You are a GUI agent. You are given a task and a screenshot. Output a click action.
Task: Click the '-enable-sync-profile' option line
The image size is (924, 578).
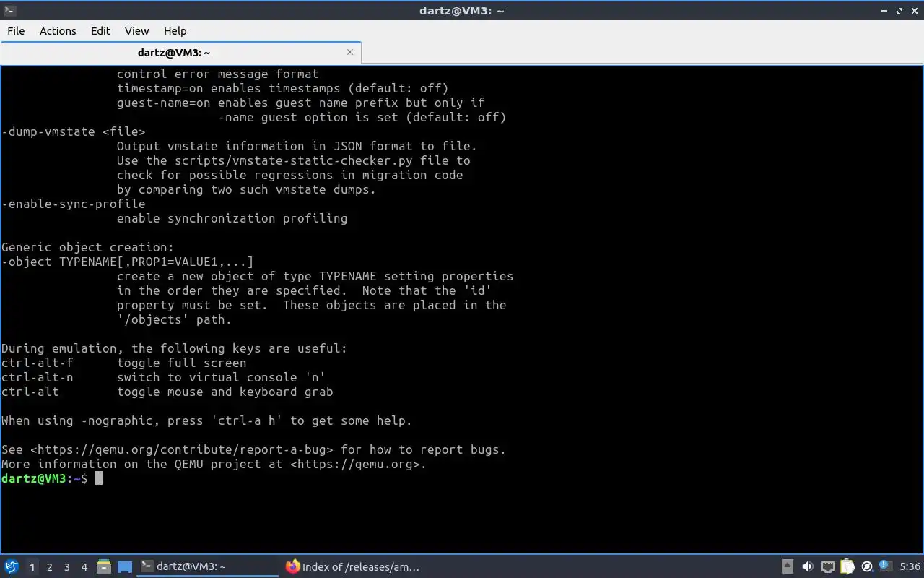[74, 204]
